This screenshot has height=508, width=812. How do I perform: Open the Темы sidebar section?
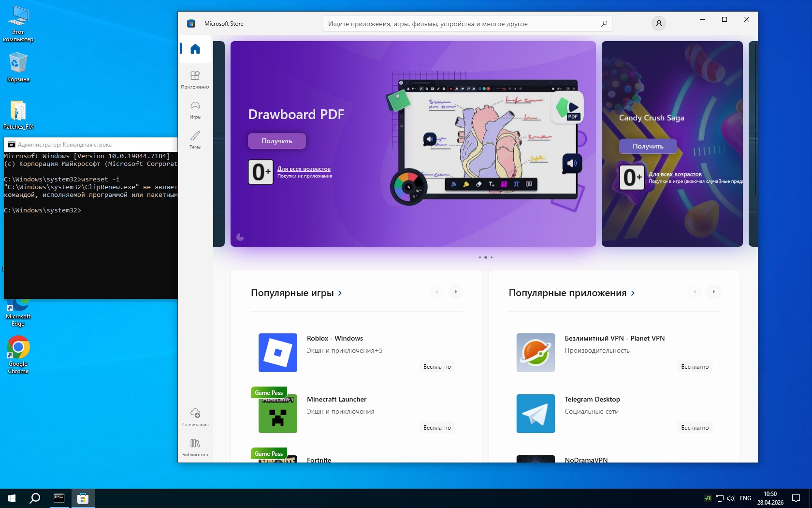[195, 139]
